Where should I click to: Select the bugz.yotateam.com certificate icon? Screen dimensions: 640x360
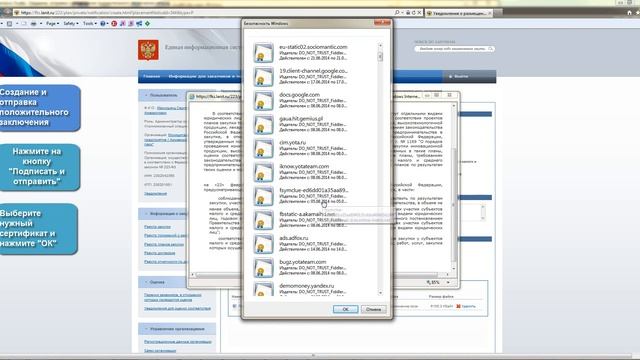click(263, 268)
